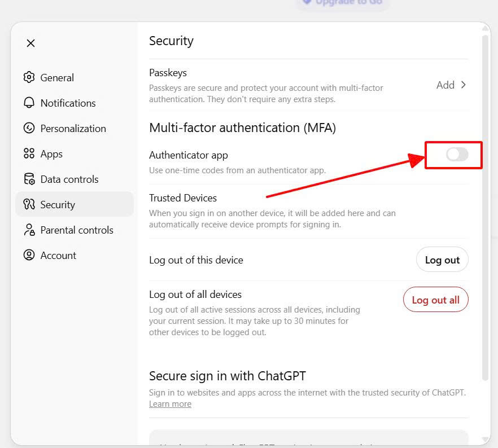This screenshot has width=498, height=448.
Task: Click the Personalization icon in sidebar
Action: point(29,128)
